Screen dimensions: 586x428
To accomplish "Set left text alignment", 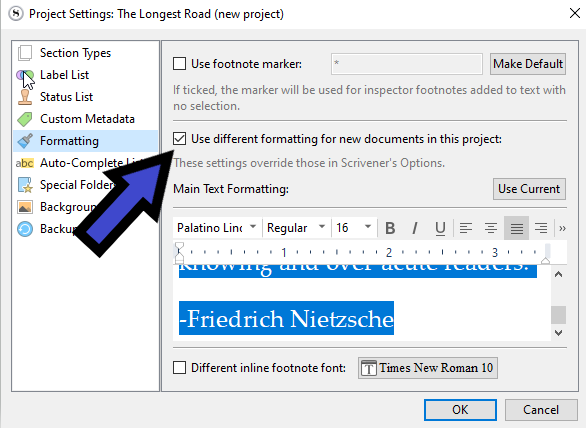I will tap(466, 228).
